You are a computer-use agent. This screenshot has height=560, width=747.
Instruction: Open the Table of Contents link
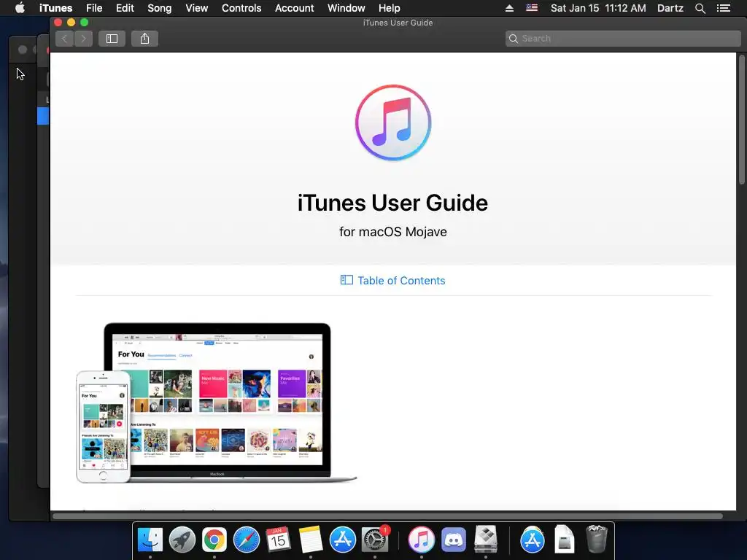tap(393, 281)
